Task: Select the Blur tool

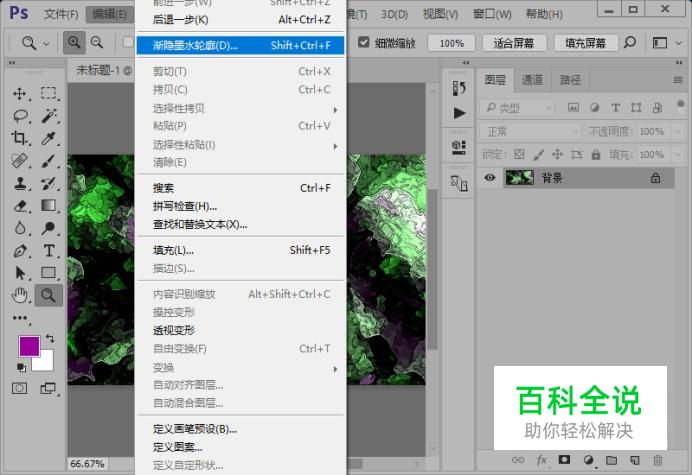Action: [20, 228]
